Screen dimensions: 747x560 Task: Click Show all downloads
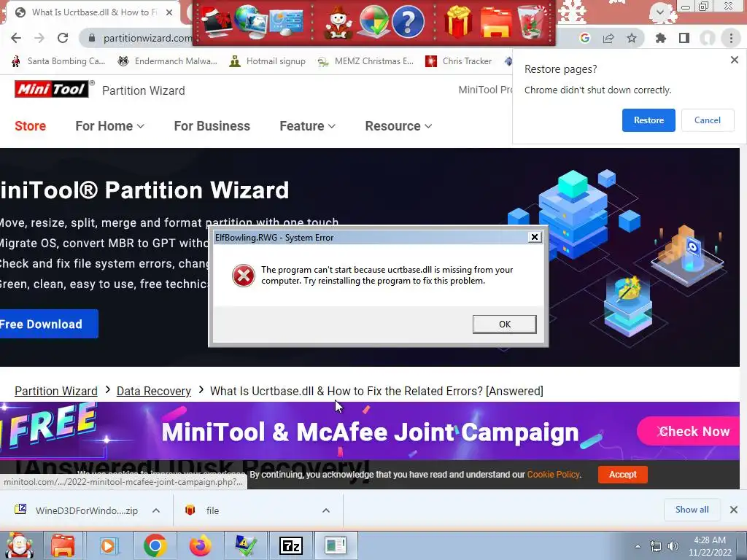click(692, 510)
